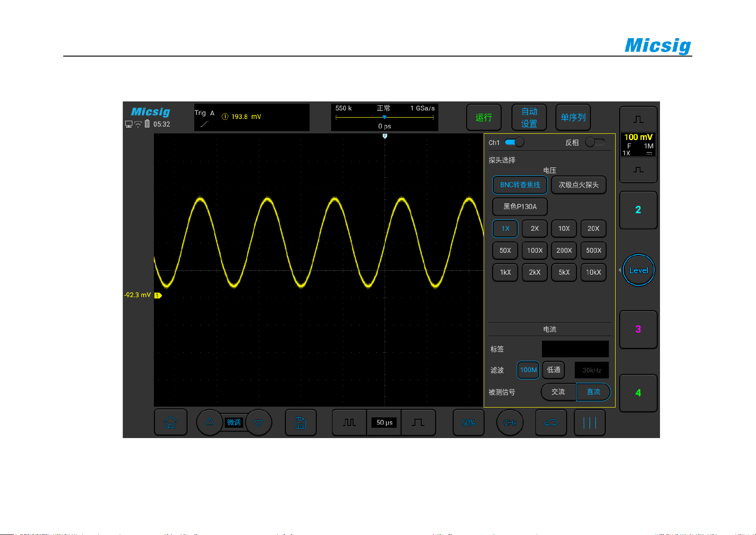This screenshot has width=756, height=535.
Task: Select the 100X probe attenuation
Action: 535,250
